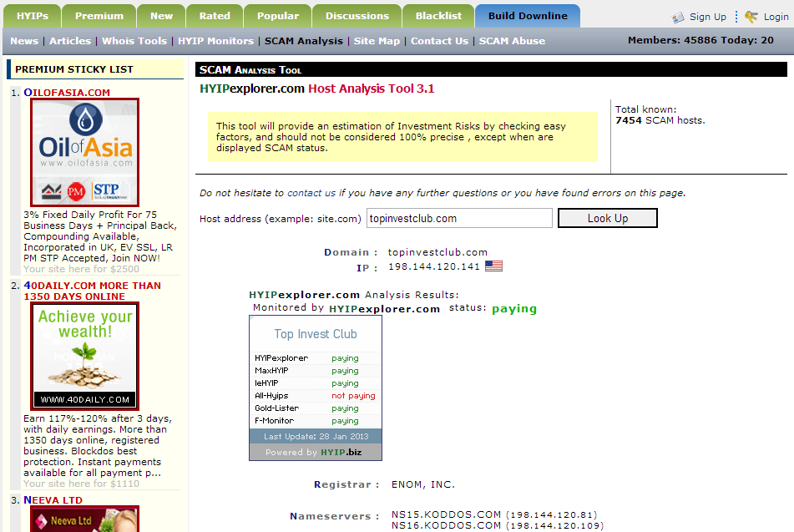Viewport: 794px width, 532px height.
Task: Open the Articles section
Action: 70,41
